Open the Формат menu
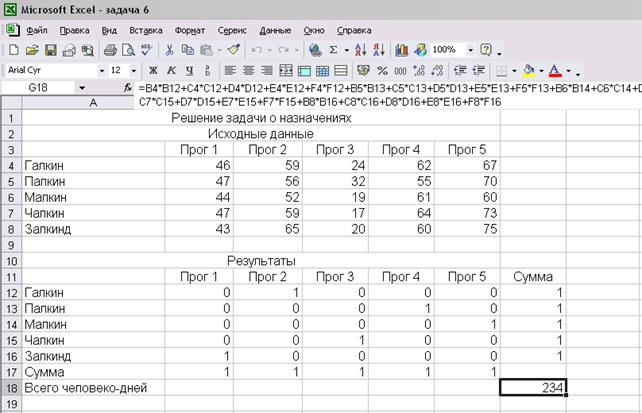The height and width of the screenshot is (413, 642). (x=190, y=30)
